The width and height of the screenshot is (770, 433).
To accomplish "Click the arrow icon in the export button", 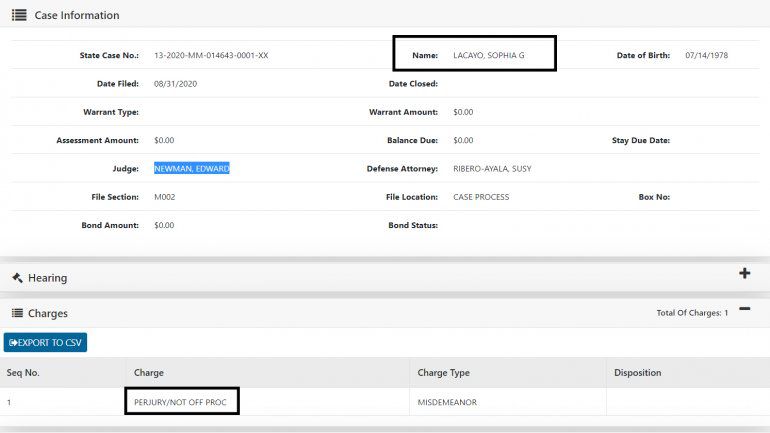I will 13,343.
